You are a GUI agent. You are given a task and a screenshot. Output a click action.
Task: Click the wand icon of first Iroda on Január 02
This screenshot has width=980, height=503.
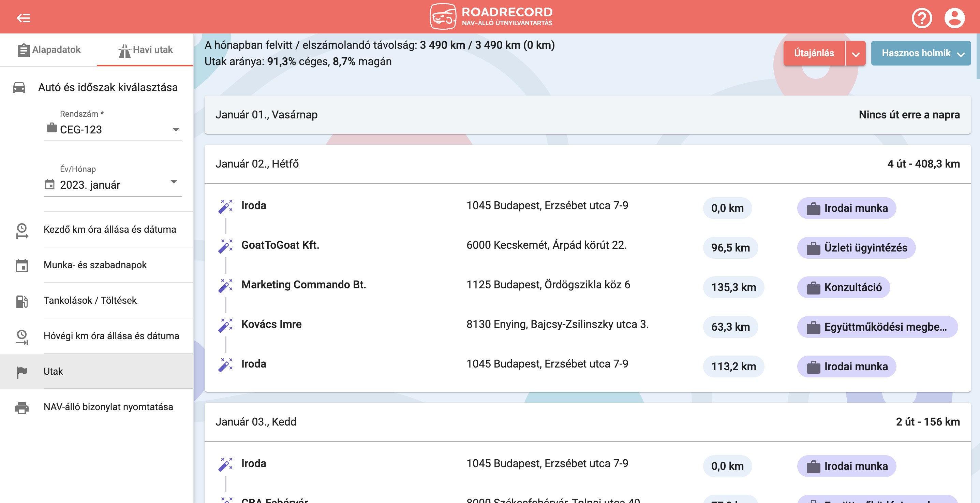[x=225, y=206]
